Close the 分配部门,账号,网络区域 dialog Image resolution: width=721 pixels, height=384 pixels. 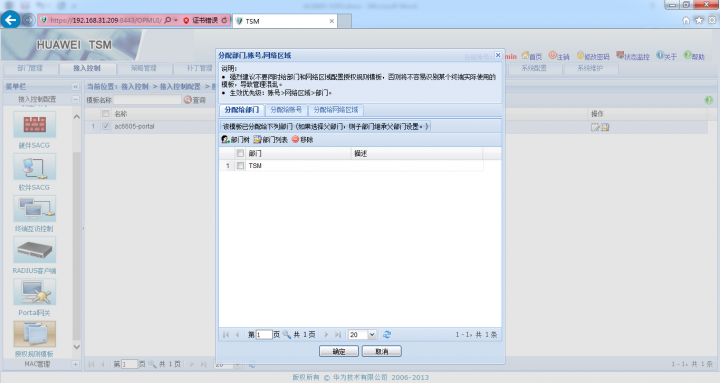click(498, 55)
